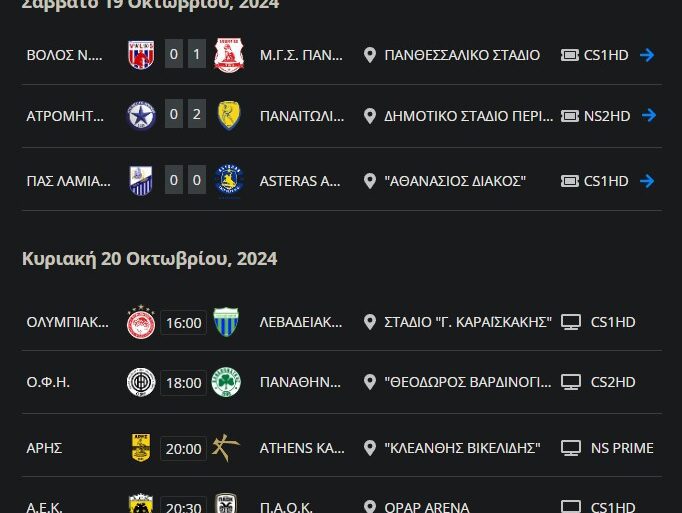Click the 16:00 kickoff time
The image size is (682, 513).
(183, 323)
